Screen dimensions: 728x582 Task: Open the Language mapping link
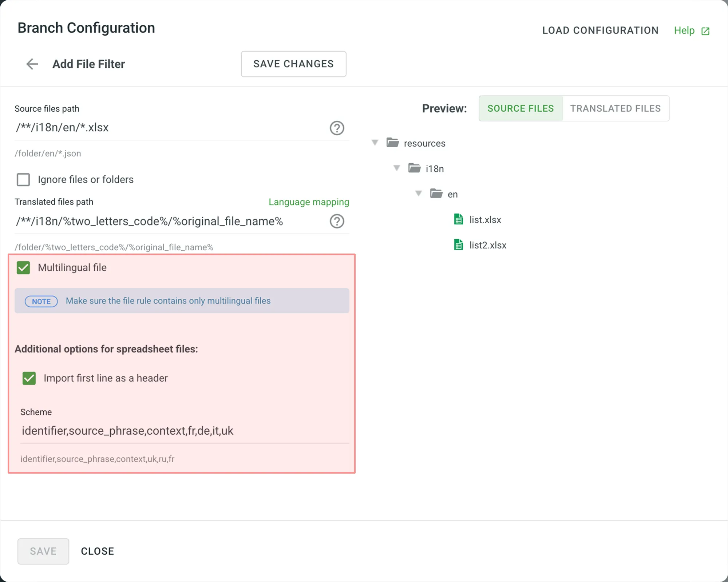[309, 202]
